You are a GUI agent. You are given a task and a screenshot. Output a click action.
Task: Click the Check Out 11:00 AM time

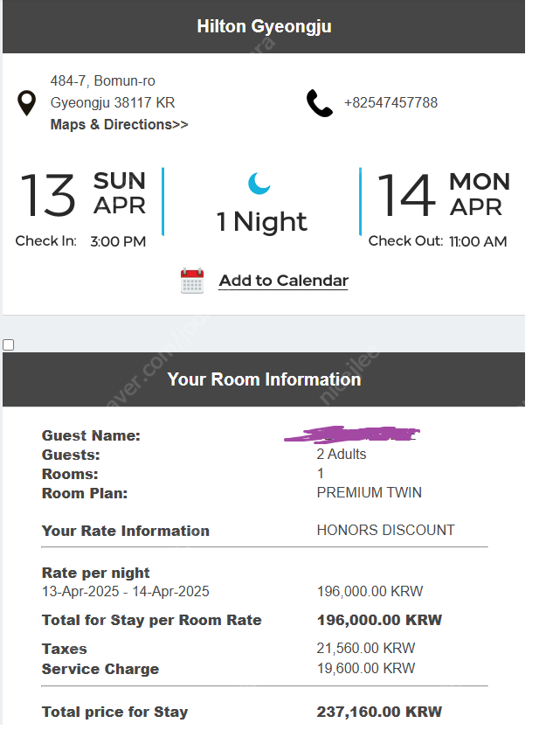478,241
